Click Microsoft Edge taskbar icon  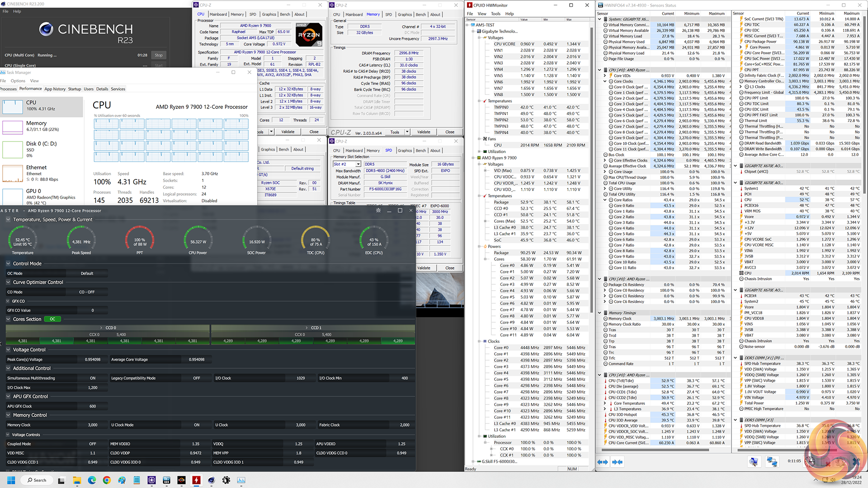(x=92, y=480)
